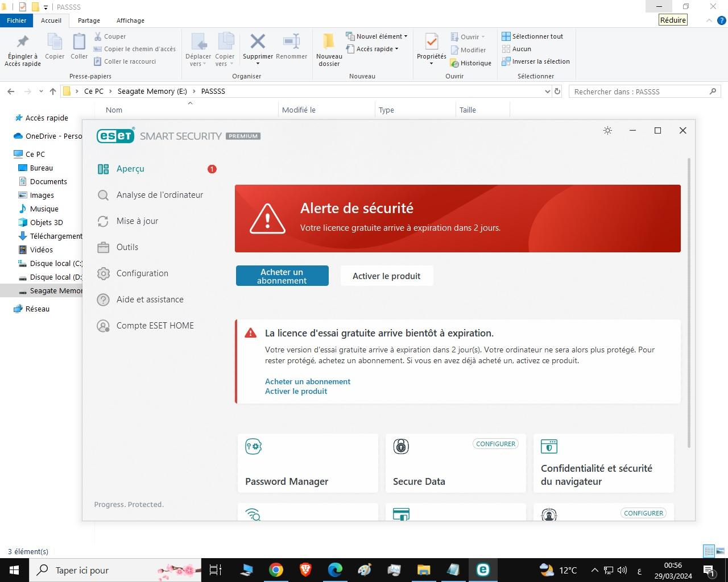The height and width of the screenshot is (582, 728).
Task: Open Analyse de l'ordinateur in ESET
Action: [159, 195]
